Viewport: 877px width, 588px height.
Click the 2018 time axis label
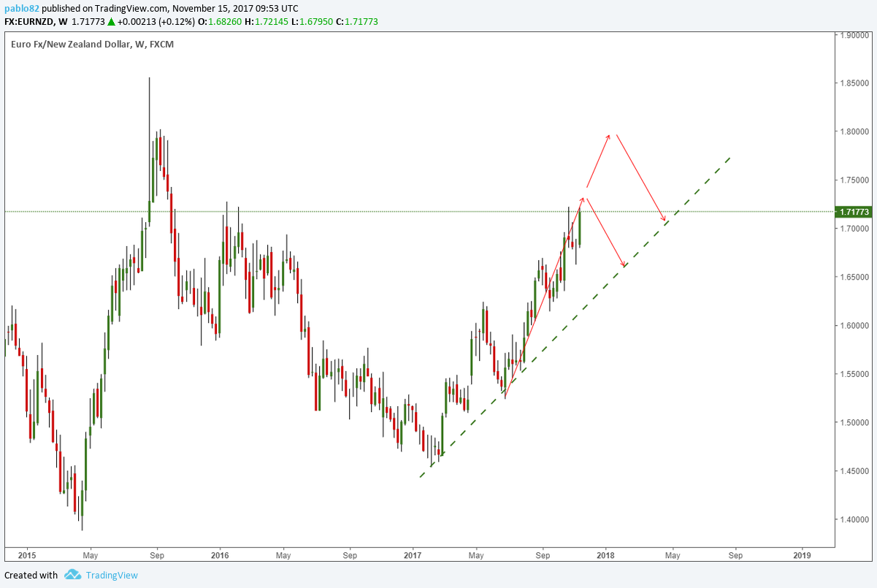[x=605, y=554]
